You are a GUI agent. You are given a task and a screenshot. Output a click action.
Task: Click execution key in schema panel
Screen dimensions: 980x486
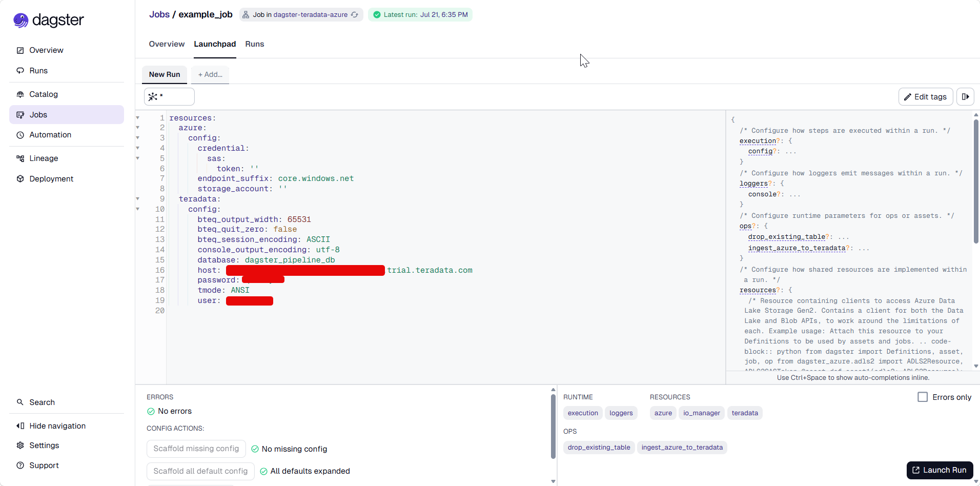pyautogui.click(x=758, y=141)
